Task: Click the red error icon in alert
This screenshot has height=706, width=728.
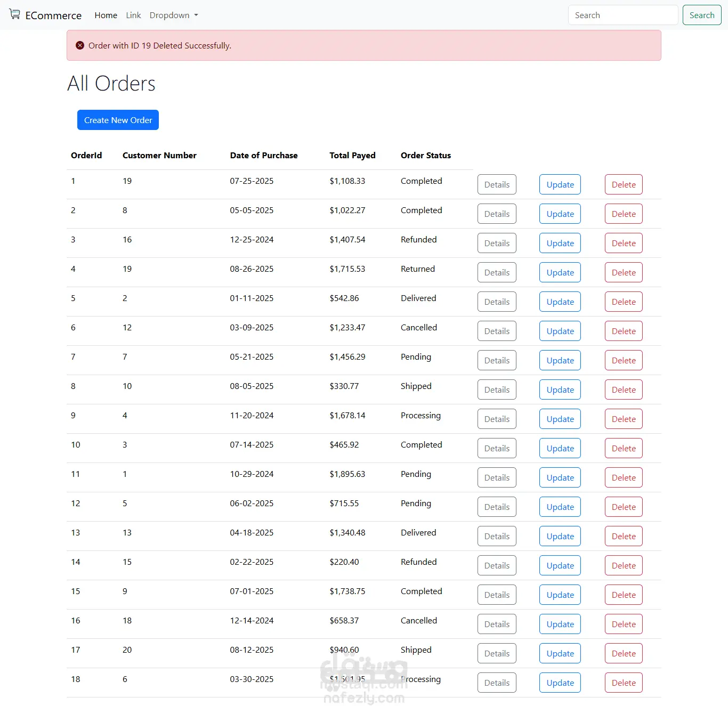Action: tap(80, 45)
